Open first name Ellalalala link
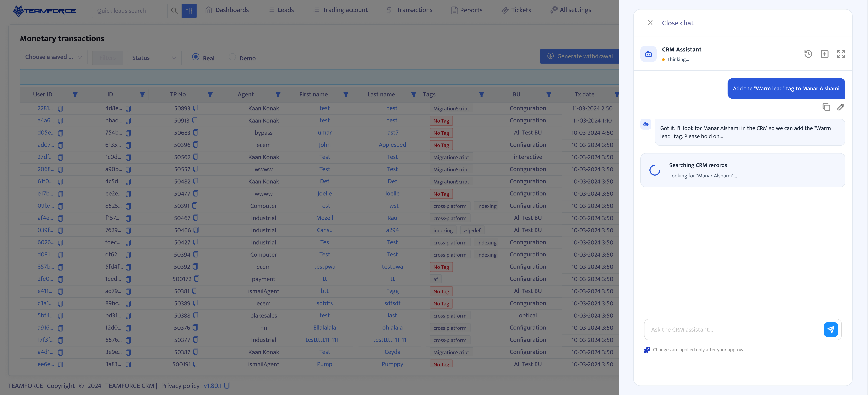 coord(325,328)
